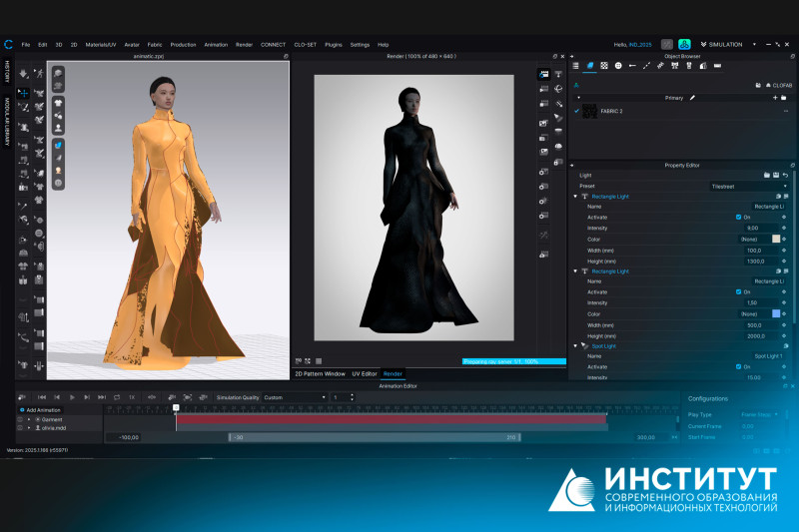Click the add fabric plus icon

coord(775,98)
